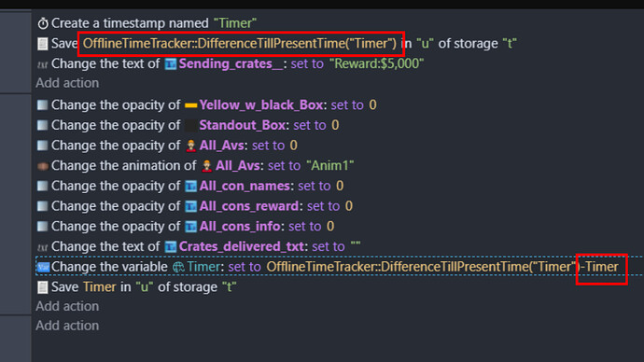Click Add action below Save Timer action
The height and width of the screenshot is (362, 644).
tap(67, 306)
